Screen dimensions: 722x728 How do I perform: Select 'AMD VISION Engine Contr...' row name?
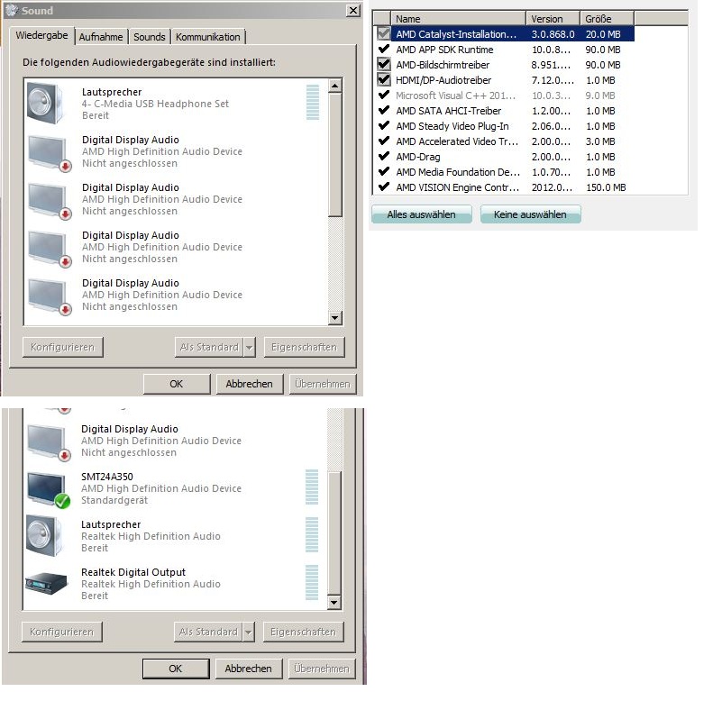[458, 187]
